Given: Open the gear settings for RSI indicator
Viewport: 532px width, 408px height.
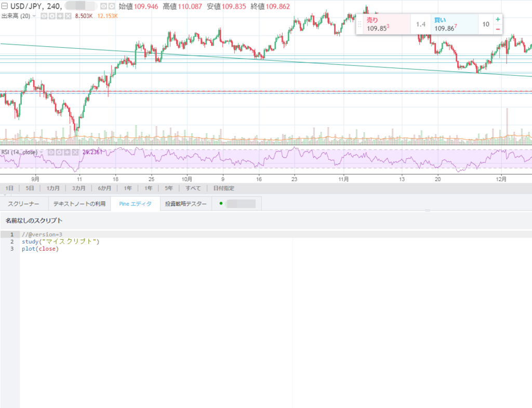Looking at the screenshot, I should click(x=59, y=152).
